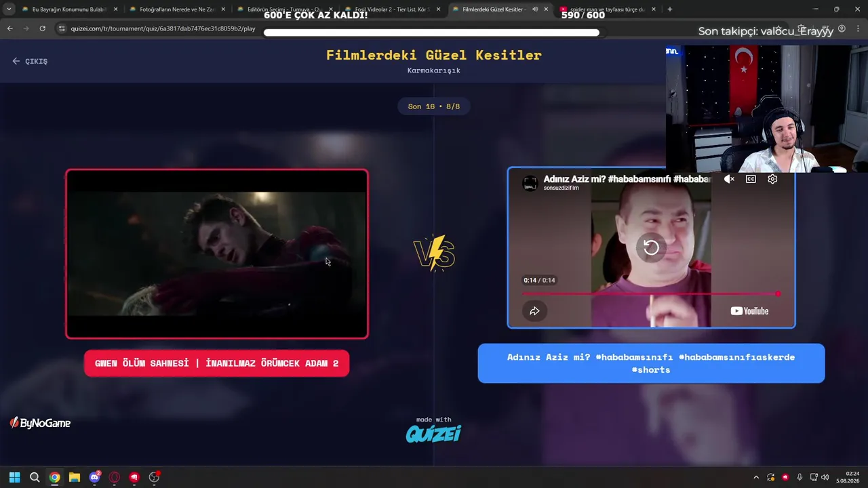The height and width of the screenshot is (488, 868).
Task: Go forward in browser history
Action: tap(26, 28)
